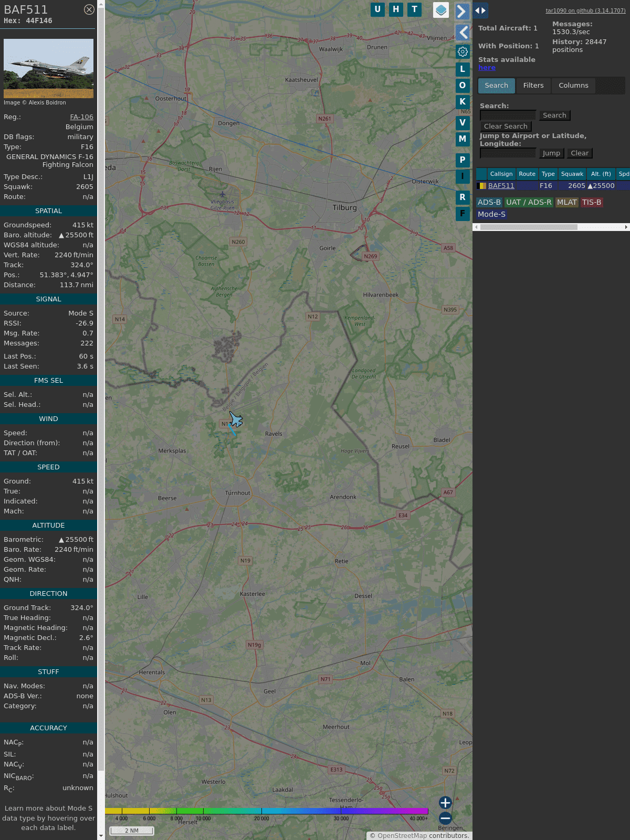
Task: Click scroll-right arrow of table scrollbar
Action: pyautogui.click(x=626, y=227)
